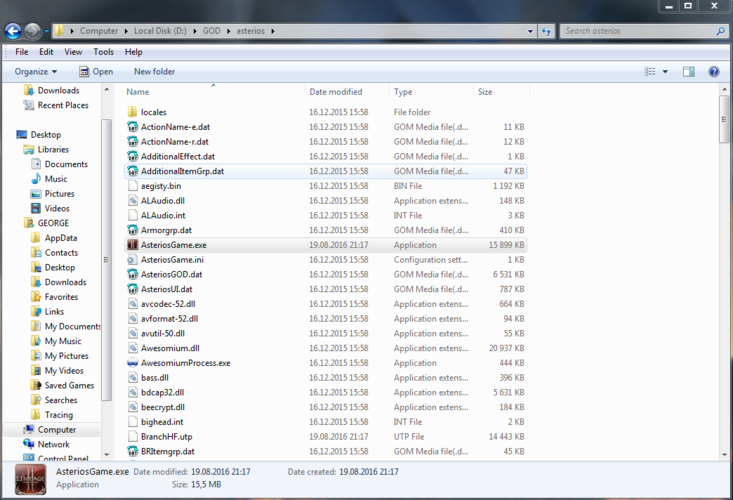Change the view with the view icon
The height and width of the screenshot is (500, 733).
tap(650, 71)
